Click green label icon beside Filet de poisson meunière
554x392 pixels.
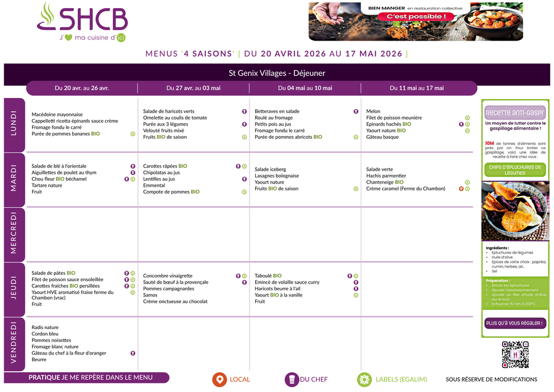tap(467, 118)
